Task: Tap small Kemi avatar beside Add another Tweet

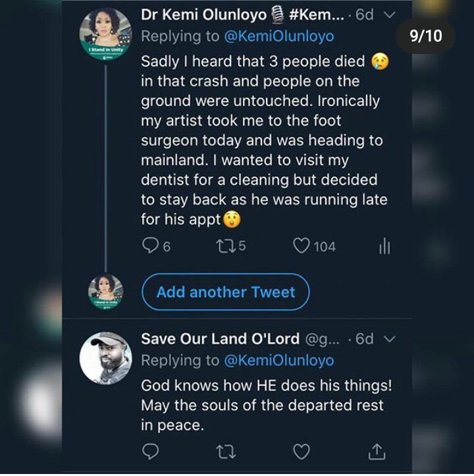Action: point(105,292)
